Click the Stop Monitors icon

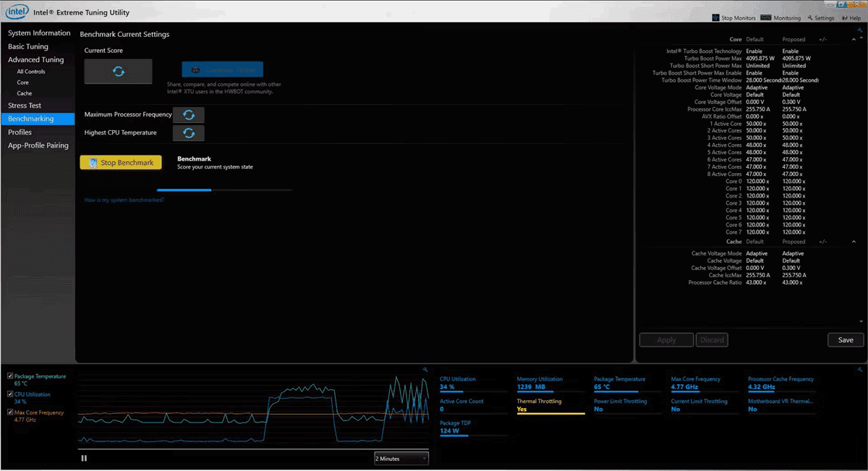(x=716, y=18)
